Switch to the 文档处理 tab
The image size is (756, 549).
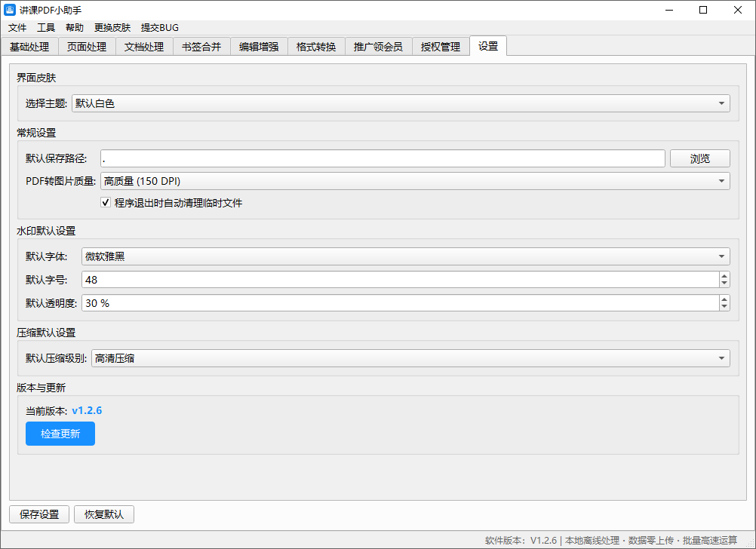coord(144,47)
